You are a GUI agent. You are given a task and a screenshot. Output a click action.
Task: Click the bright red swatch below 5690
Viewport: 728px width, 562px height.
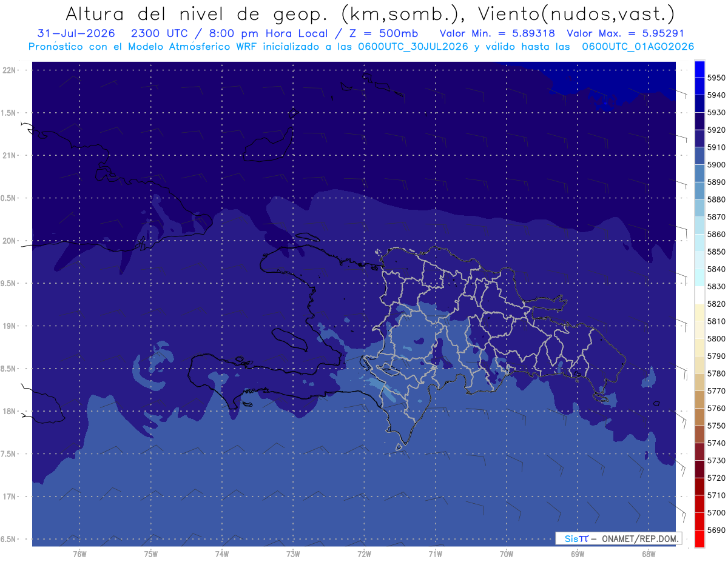coord(699,538)
